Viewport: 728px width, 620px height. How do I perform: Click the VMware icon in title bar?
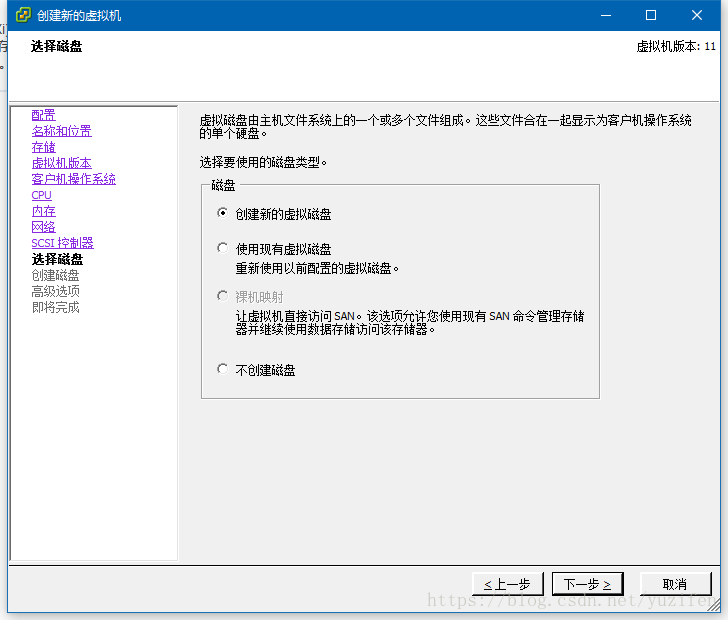(x=23, y=15)
